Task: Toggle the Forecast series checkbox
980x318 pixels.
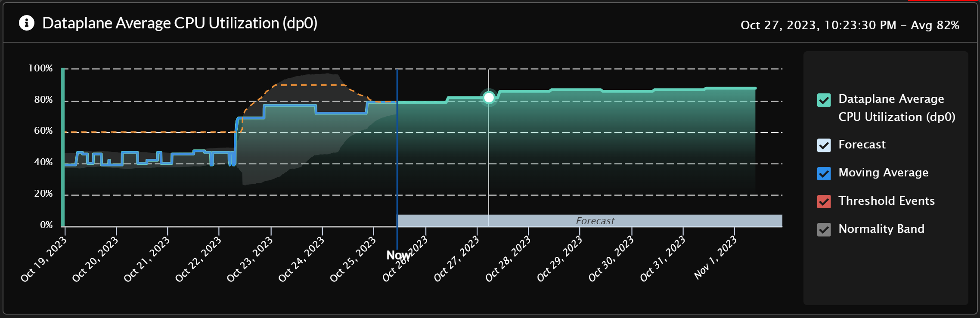Action: [x=824, y=145]
